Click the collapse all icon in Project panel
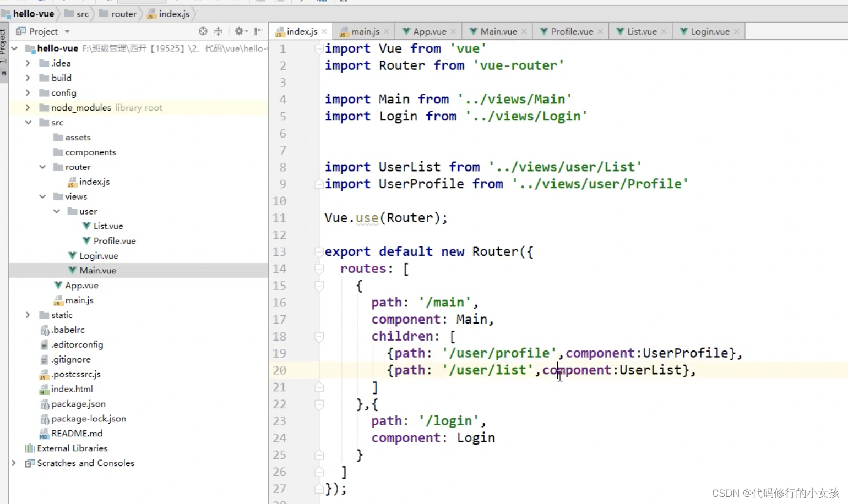The height and width of the screenshot is (504, 848). [219, 31]
